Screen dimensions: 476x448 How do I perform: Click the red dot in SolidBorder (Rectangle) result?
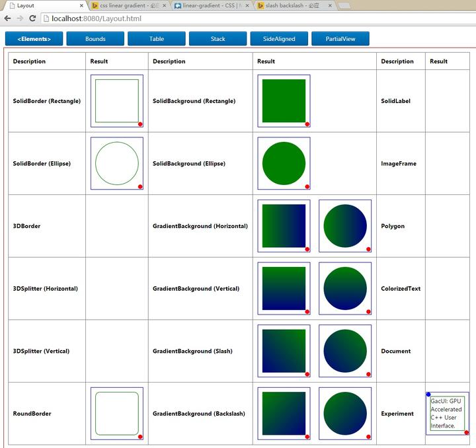(x=140, y=124)
